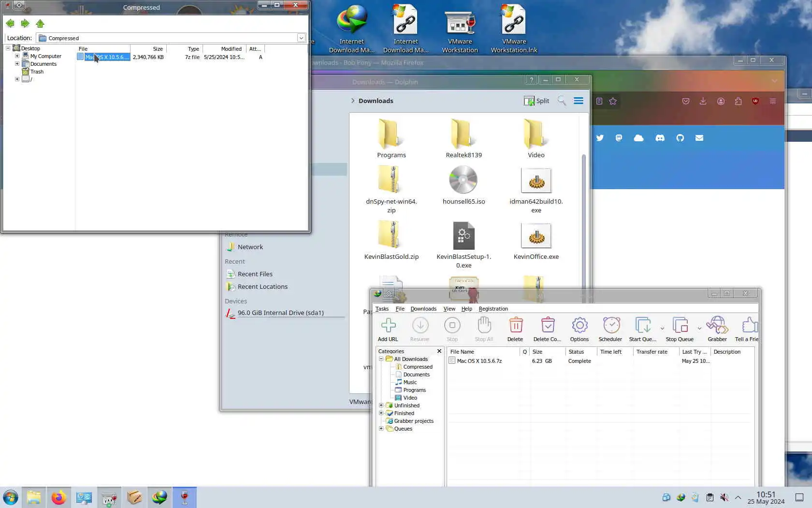The image size is (812, 508).
Task: Open the Start Queue dropdown arrow
Action: pyautogui.click(x=662, y=329)
